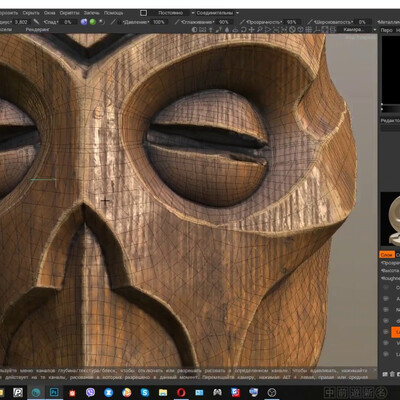Click the move camera cross icon
This screenshot has height=400, width=400.
(x=251, y=30)
